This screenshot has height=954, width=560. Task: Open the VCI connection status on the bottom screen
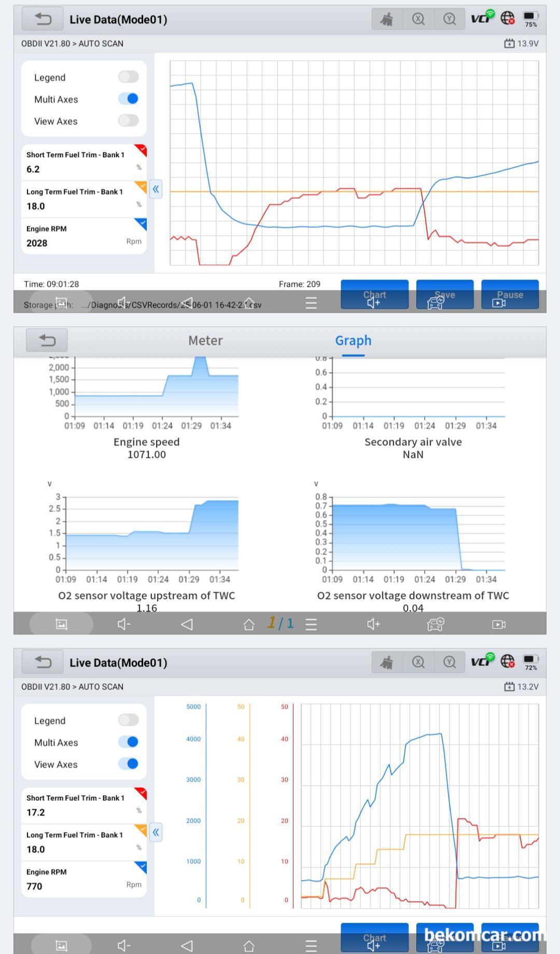[x=482, y=661]
